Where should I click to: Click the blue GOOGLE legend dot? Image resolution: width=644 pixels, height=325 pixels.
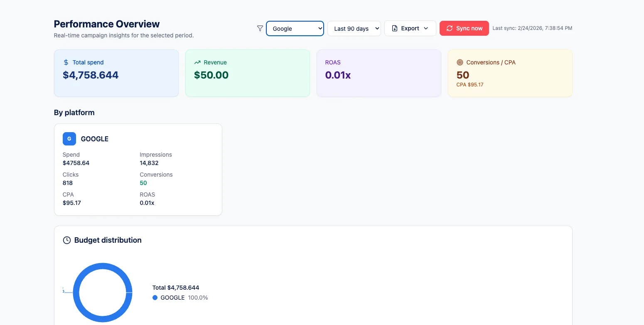(155, 298)
